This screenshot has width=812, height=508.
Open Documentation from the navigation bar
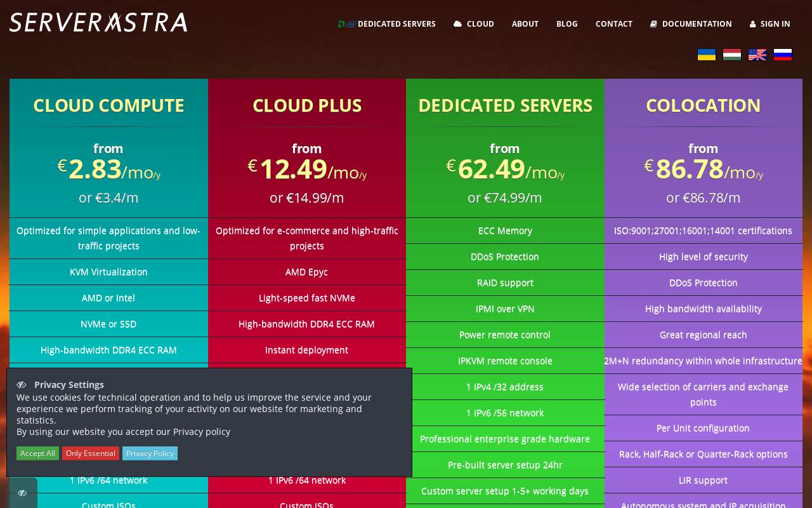(691, 23)
